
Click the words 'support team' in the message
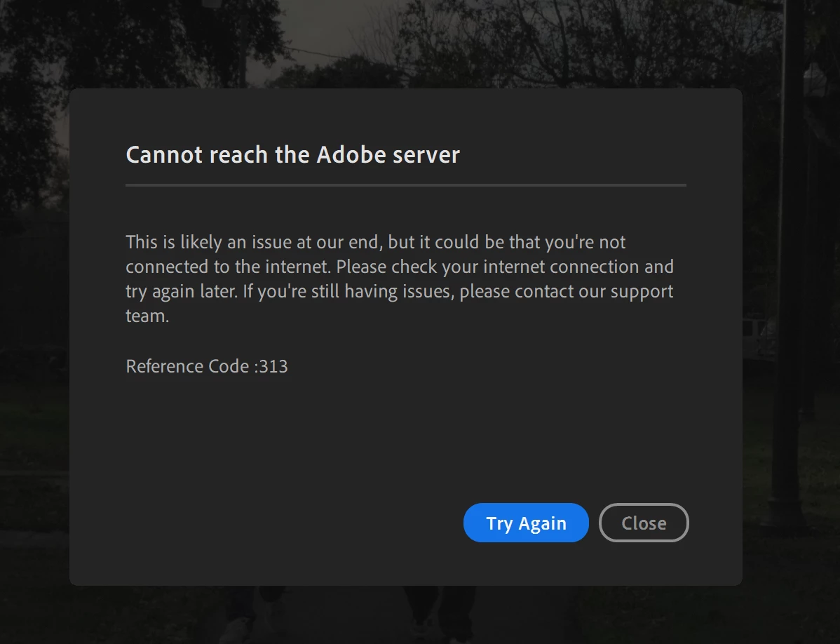click(642, 291)
